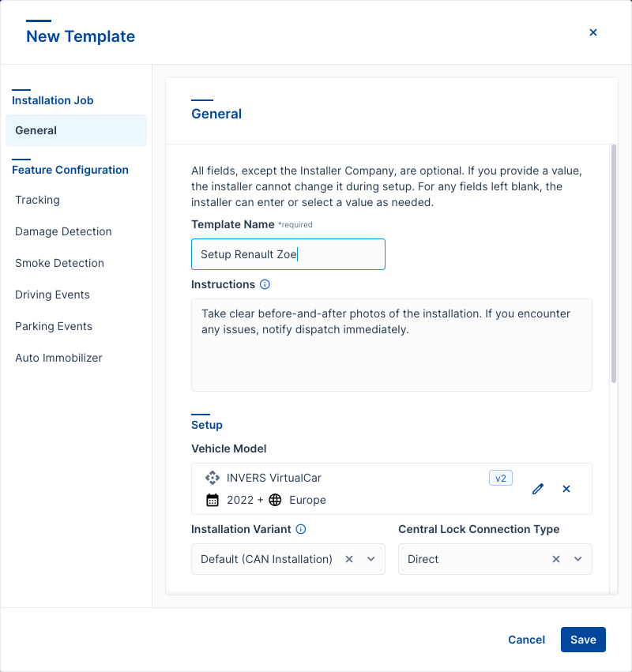The height and width of the screenshot is (672, 632).
Task: Switch to the Tracking section
Action: coord(36,200)
